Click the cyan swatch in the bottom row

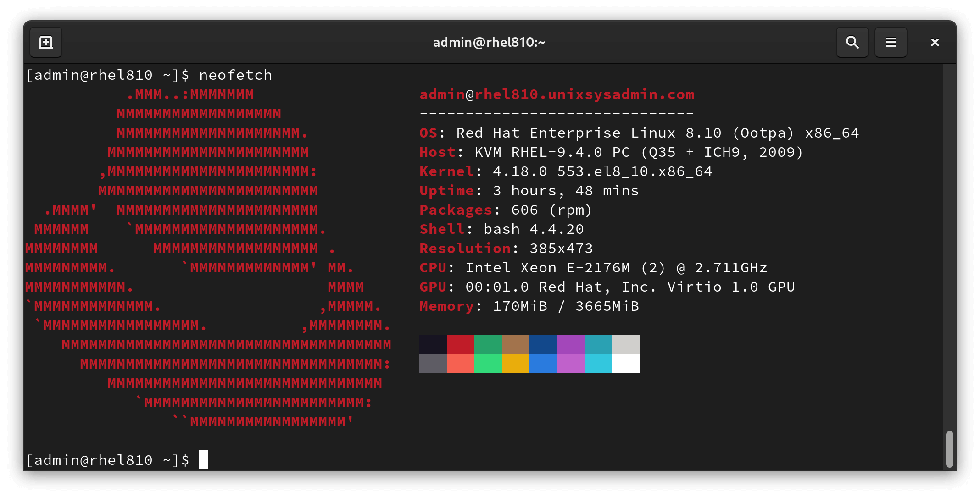(x=598, y=364)
